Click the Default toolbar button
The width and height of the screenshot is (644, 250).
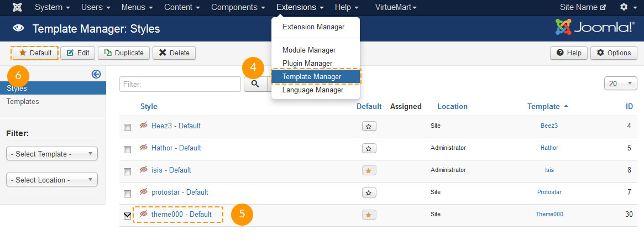pos(35,53)
